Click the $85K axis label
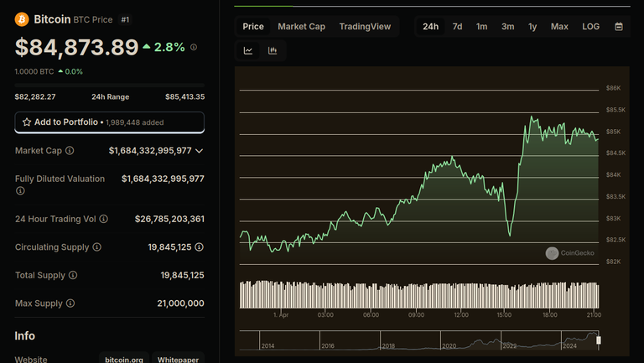644x363 pixels. (x=613, y=132)
